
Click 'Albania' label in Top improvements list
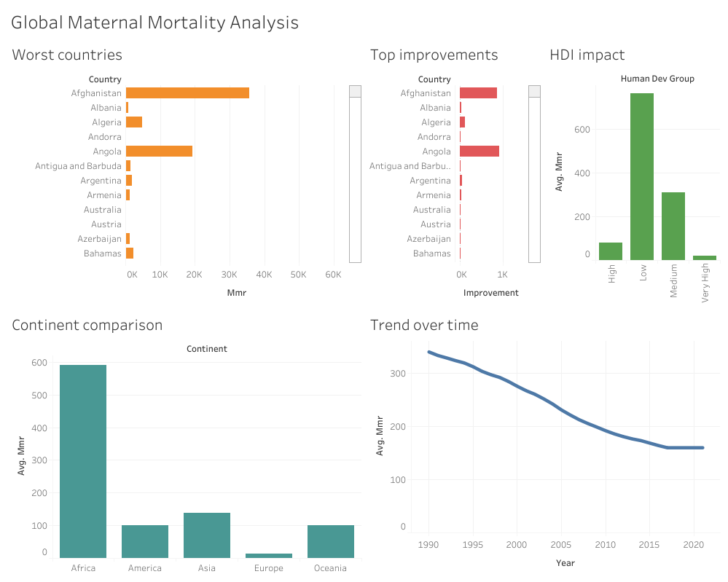435,108
